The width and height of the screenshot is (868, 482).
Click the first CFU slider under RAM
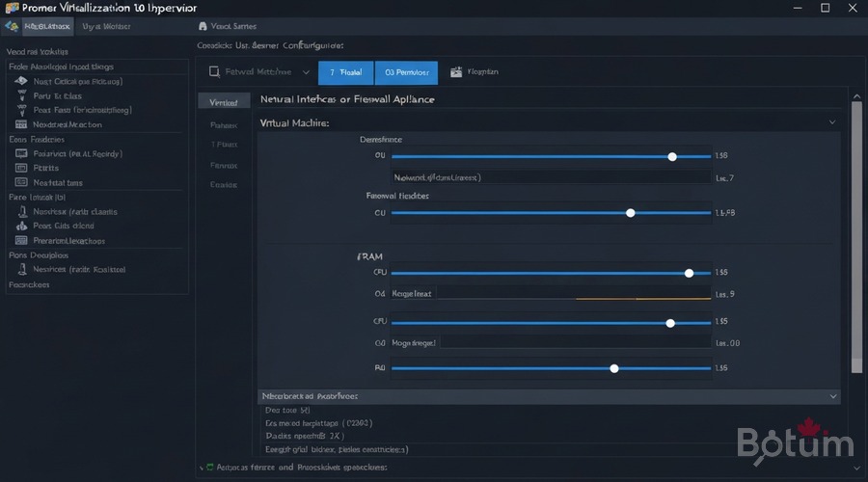(551, 273)
